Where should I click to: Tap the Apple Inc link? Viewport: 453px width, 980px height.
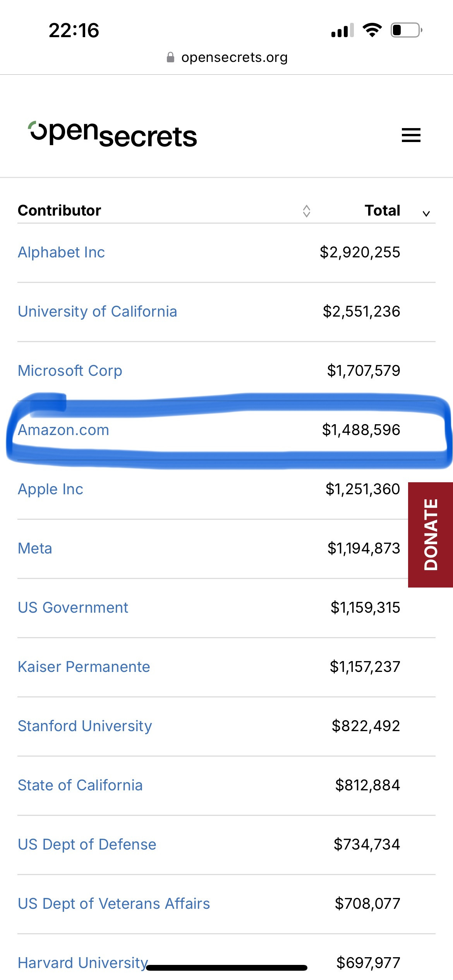pyautogui.click(x=50, y=489)
